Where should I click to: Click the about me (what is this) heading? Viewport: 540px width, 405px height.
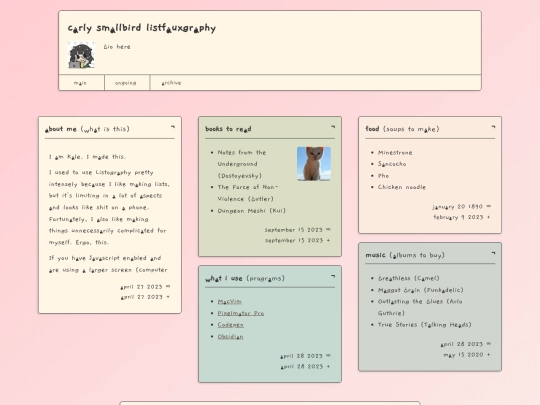tap(87, 129)
